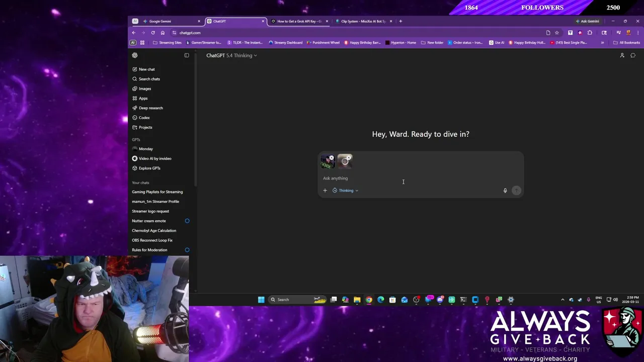644x362 pixels.
Task: Expand the ChatGPT 5.4 Thinking model selector
Action: (231, 55)
